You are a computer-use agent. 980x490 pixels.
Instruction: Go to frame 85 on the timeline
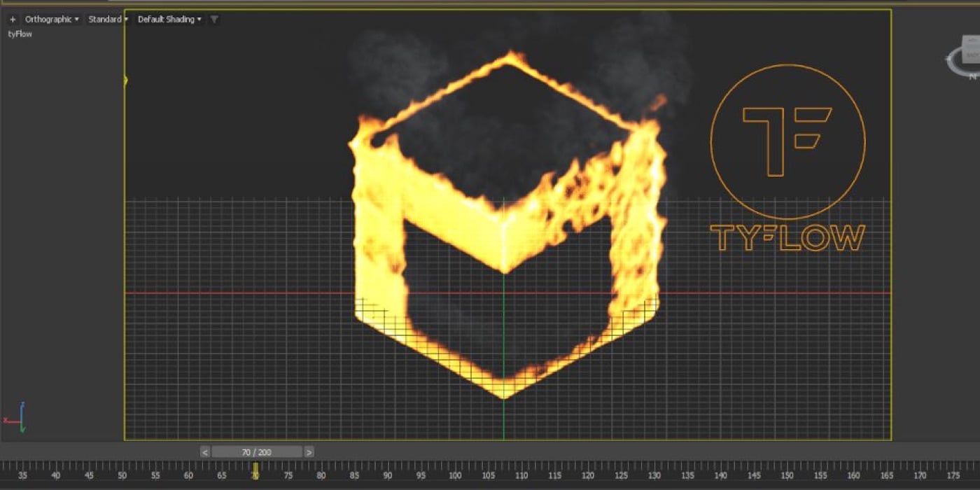point(355,476)
